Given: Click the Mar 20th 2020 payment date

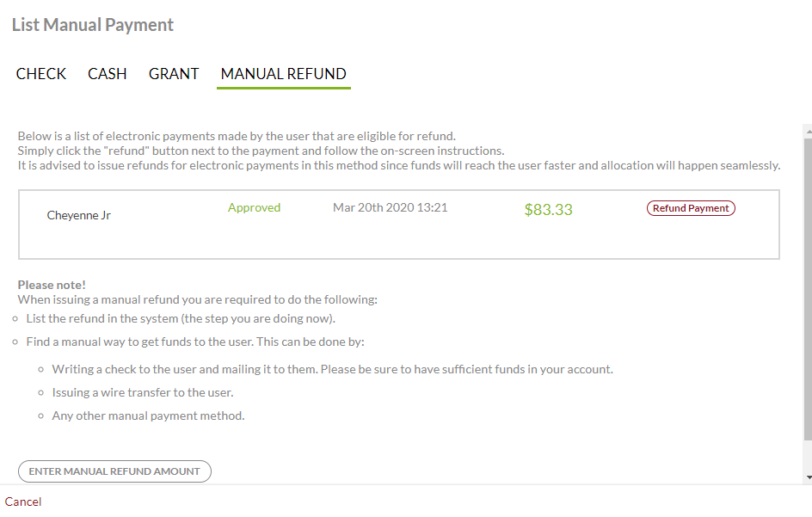Looking at the screenshot, I should click(390, 207).
